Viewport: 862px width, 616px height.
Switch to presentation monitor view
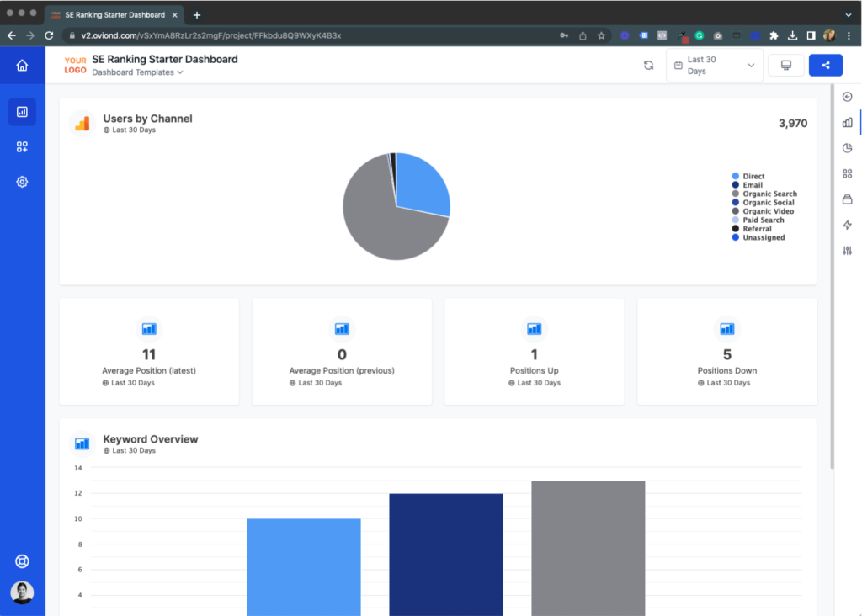point(786,66)
